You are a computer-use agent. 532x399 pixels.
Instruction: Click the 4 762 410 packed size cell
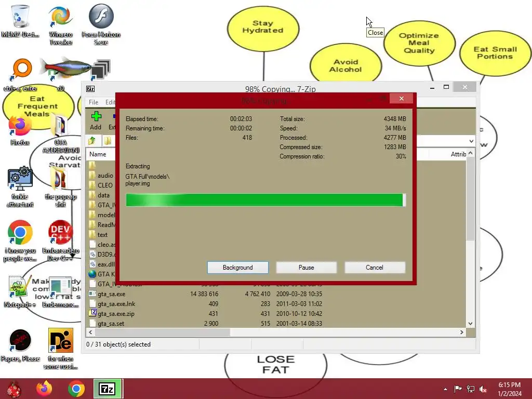coord(258,294)
